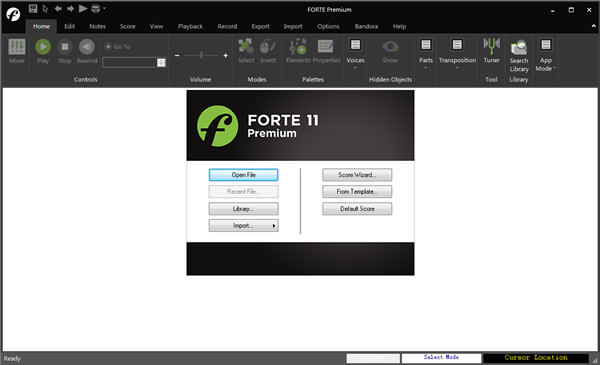Screen dimensions: 600x365
Task: Open the Options ribbon tab
Action: click(x=328, y=26)
